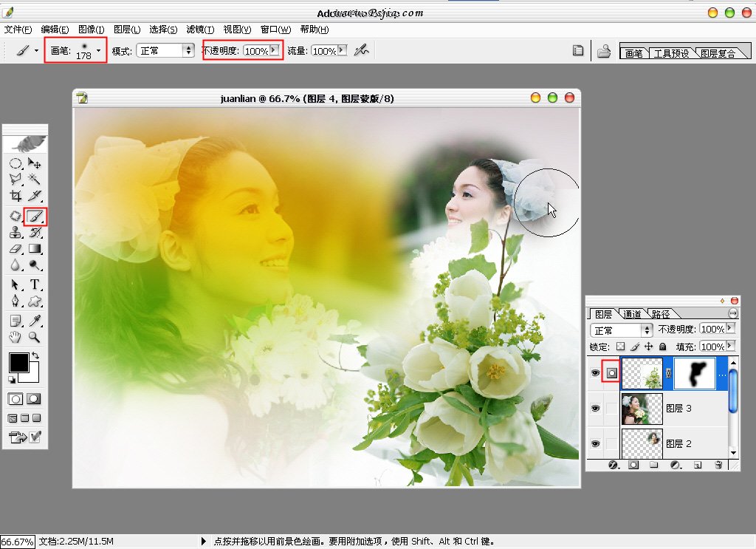Click the layer mask thumbnail of 图层 4
Viewport: 756px width, 549px height.
point(695,374)
